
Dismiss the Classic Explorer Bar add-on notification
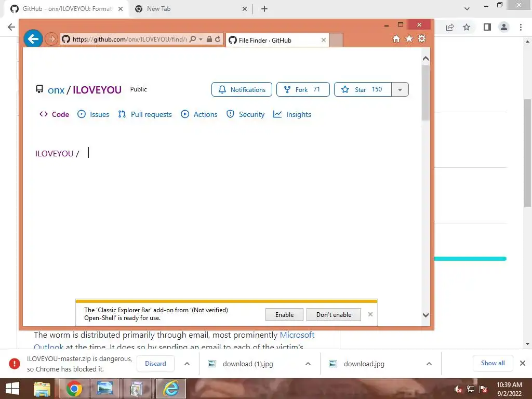(370, 314)
